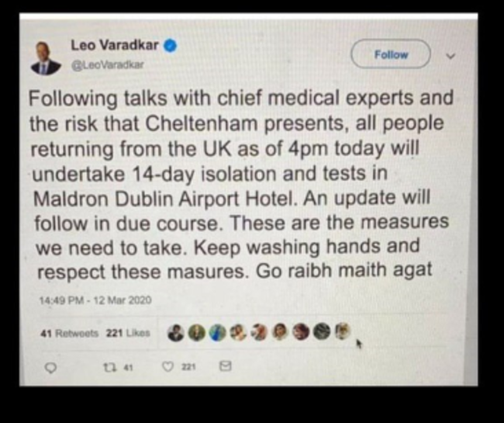The width and height of the screenshot is (504, 423).
Task: Expand the tweet options chevron
Action: point(450,57)
